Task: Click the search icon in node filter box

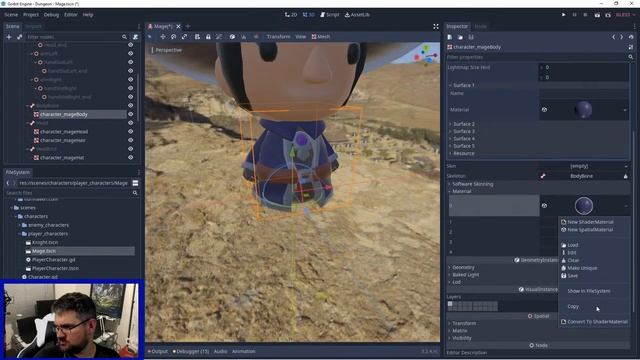Action: pyautogui.click(x=124, y=37)
